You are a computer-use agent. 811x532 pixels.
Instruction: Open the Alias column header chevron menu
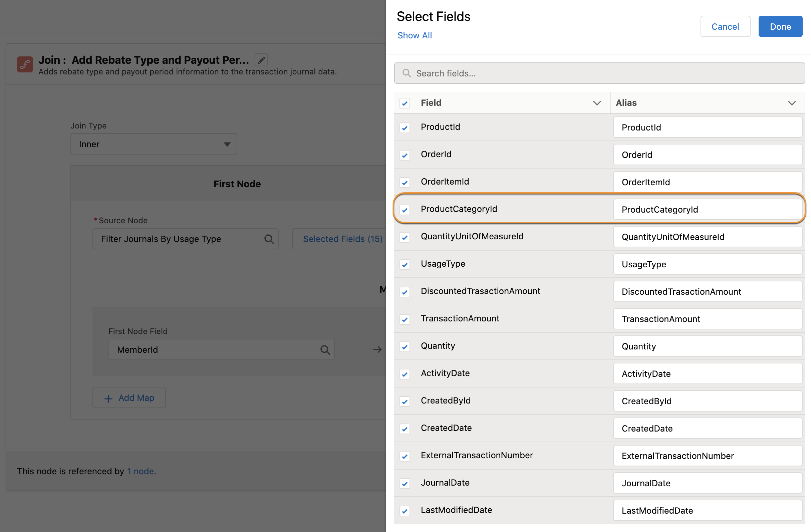792,103
